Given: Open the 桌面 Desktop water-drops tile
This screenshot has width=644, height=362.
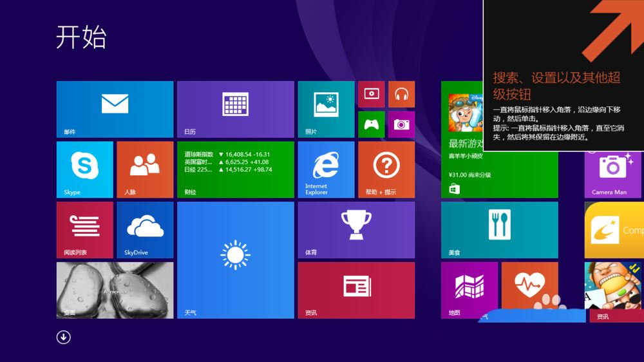Looking at the screenshot, I should 115,291.
